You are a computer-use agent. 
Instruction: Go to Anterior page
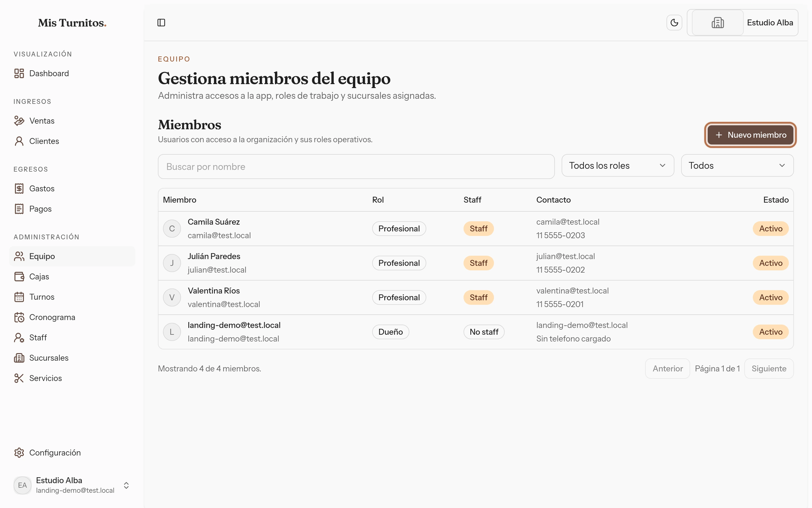click(667, 369)
